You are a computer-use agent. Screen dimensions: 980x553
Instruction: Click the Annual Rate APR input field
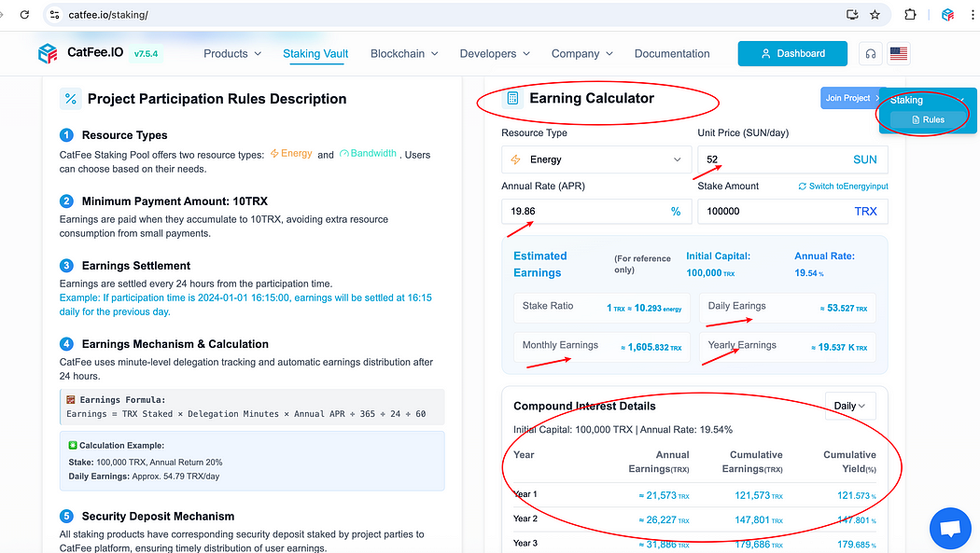[x=596, y=212]
